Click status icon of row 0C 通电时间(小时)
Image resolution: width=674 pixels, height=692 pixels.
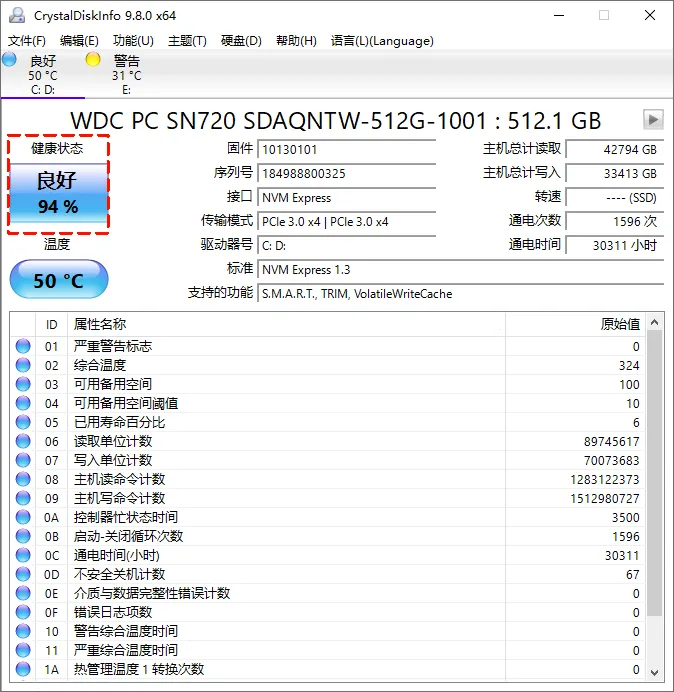(23, 555)
